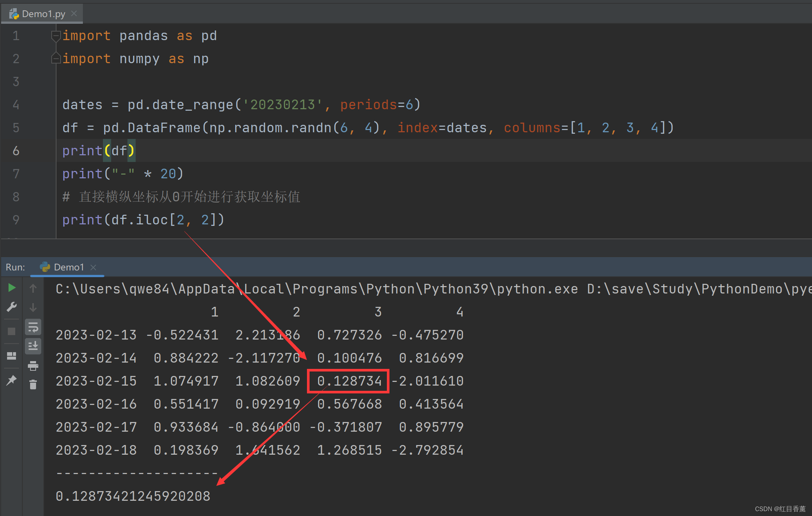Print console output with printer icon

coord(33,366)
